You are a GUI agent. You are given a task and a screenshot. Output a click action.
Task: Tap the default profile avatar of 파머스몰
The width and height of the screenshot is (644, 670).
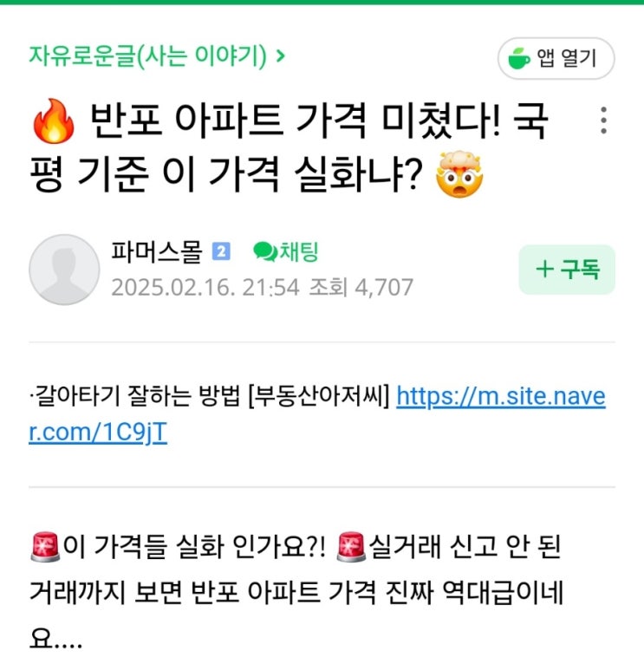pos(64,270)
